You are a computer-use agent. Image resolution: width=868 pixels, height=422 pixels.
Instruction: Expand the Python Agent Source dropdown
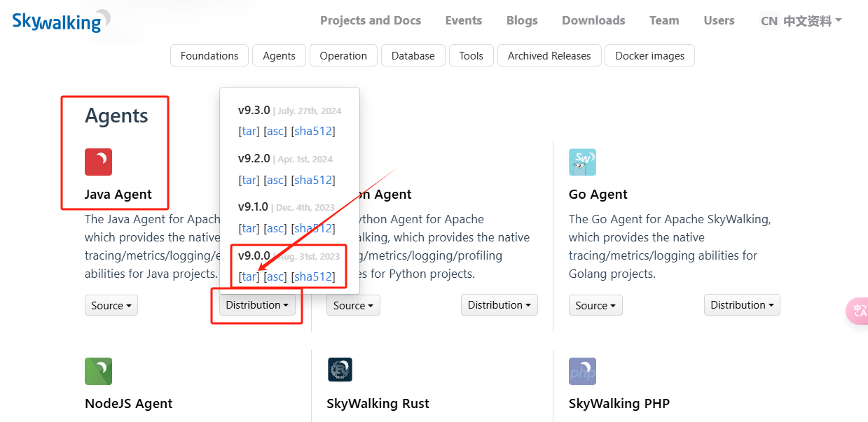click(x=353, y=305)
